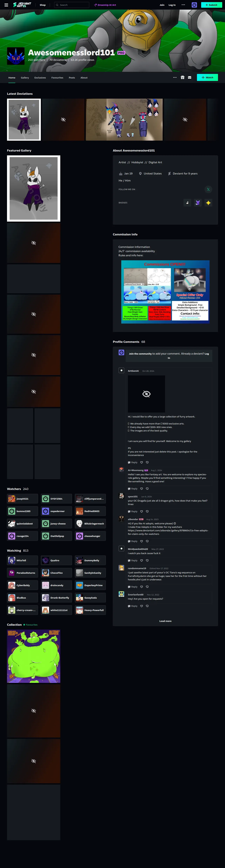Open the X follow-me icon
Image resolution: width=225 pixels, height=868 pixels.
208,189
